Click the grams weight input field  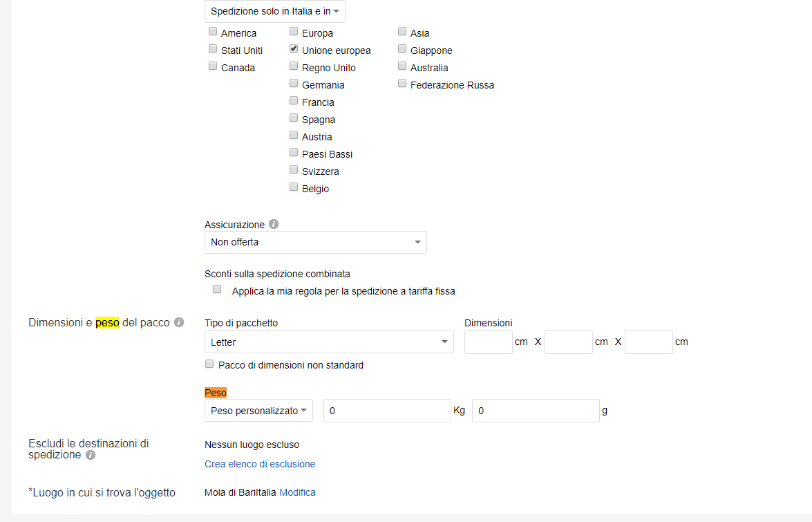pyautogui.click(x=535, y=411)
